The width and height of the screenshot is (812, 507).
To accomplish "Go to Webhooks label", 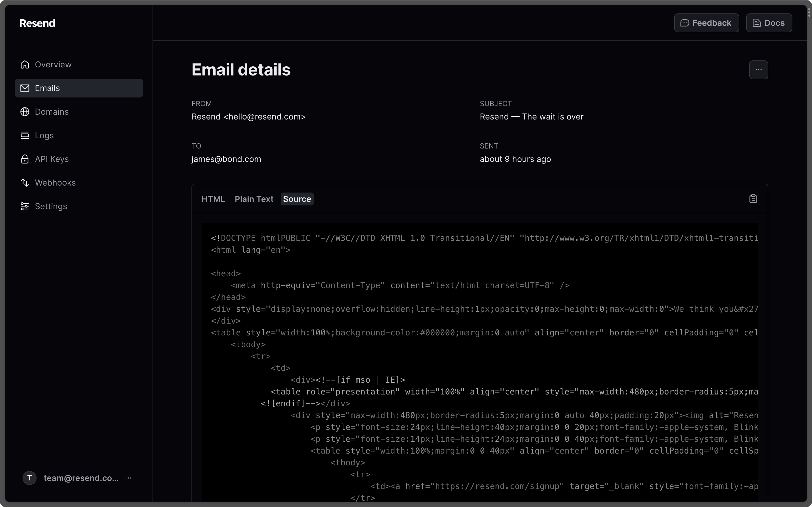I will pos(55,182).
